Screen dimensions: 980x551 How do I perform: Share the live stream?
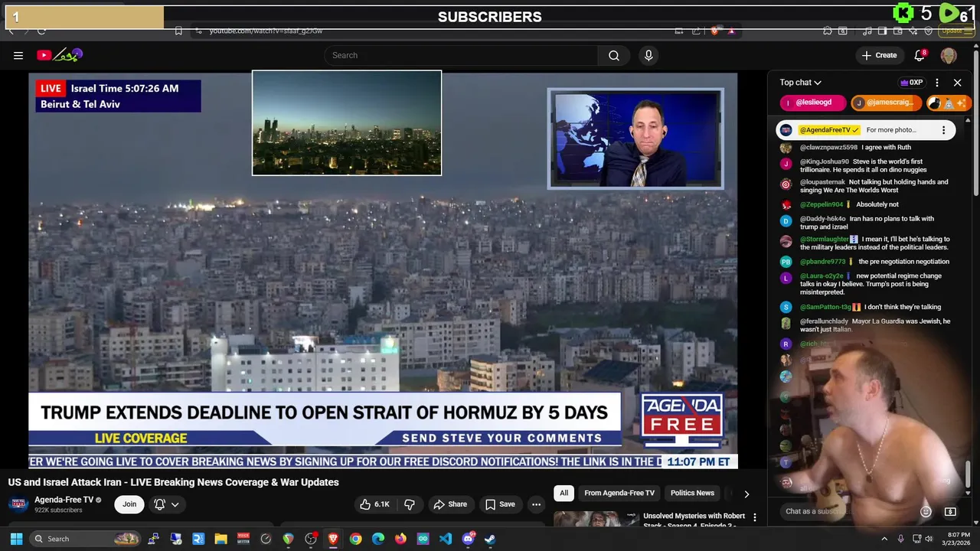pos(450,504)
